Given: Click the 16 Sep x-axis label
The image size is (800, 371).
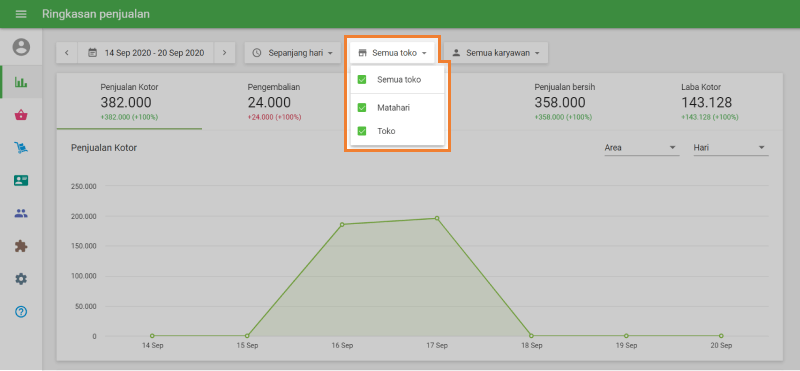Looking at the screenshot, I should point(342,345).
